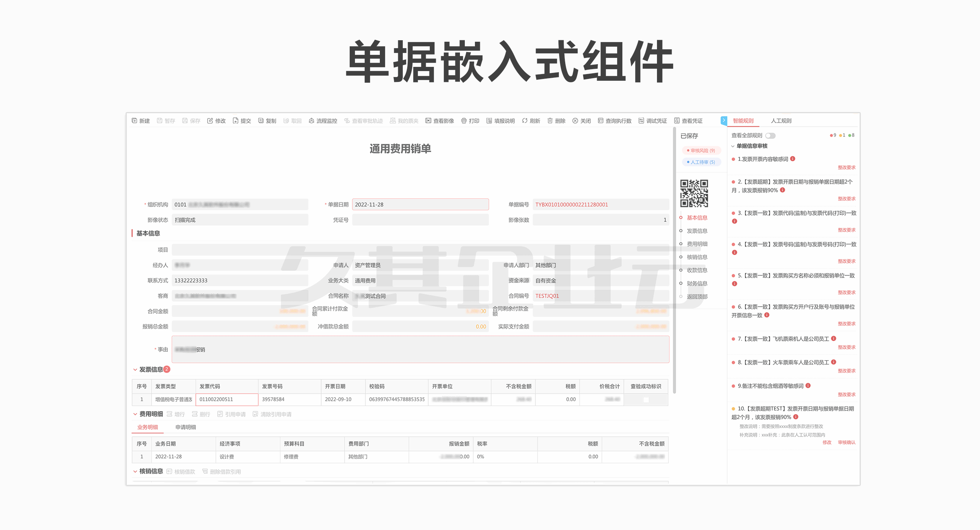Screen dimensions: 980x530
Task: Click the 修改 edit icon in toolbar
Action: point(210,121)
